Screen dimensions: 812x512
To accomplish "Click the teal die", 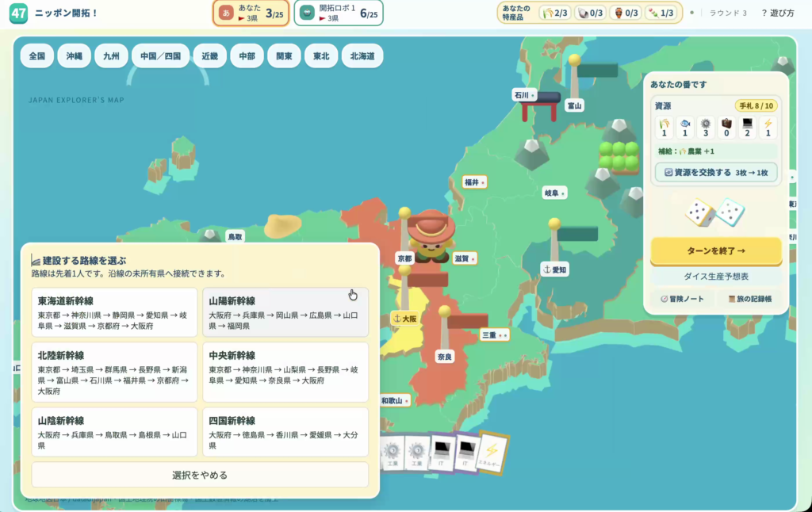I will [x=730, y=211].
